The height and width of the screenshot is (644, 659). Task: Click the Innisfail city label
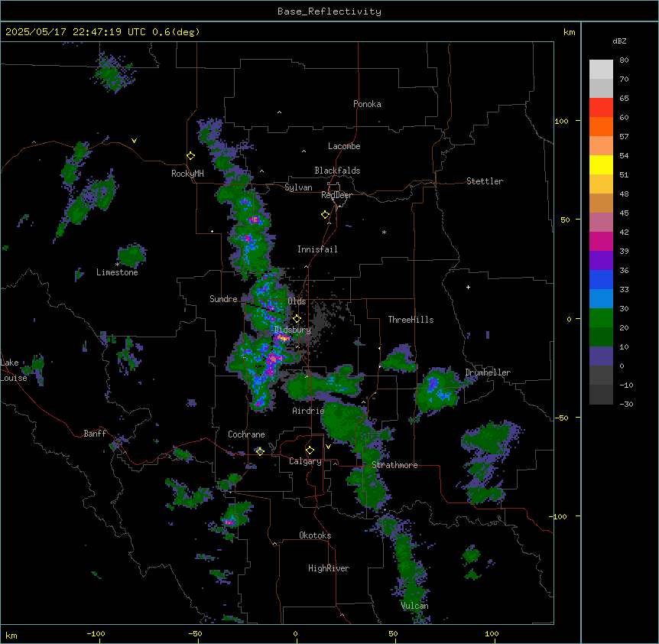(317, 249)
